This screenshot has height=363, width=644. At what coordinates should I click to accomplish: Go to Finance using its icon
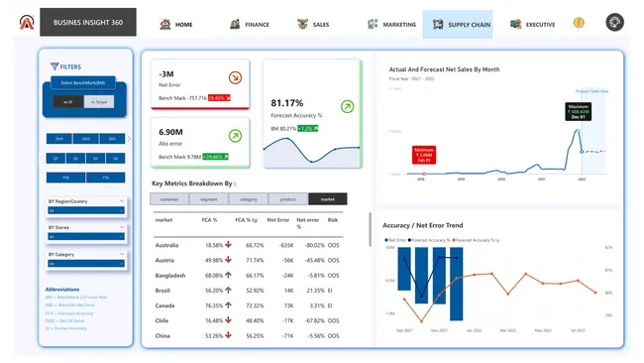tap(235, 24)
